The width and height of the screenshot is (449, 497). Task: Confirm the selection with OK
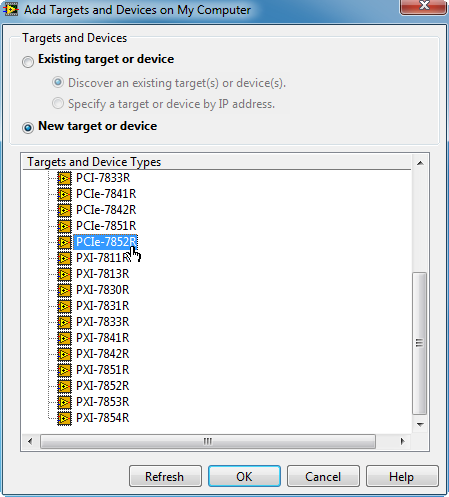244,476
